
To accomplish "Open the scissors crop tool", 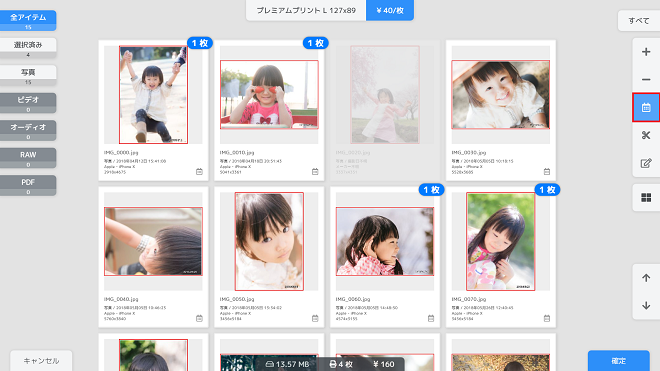I will click(x=646, y=135).
